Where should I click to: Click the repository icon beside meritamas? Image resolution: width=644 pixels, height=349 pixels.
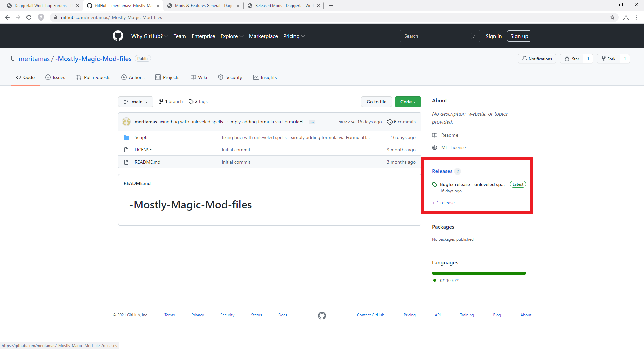(x=13, y=58)
